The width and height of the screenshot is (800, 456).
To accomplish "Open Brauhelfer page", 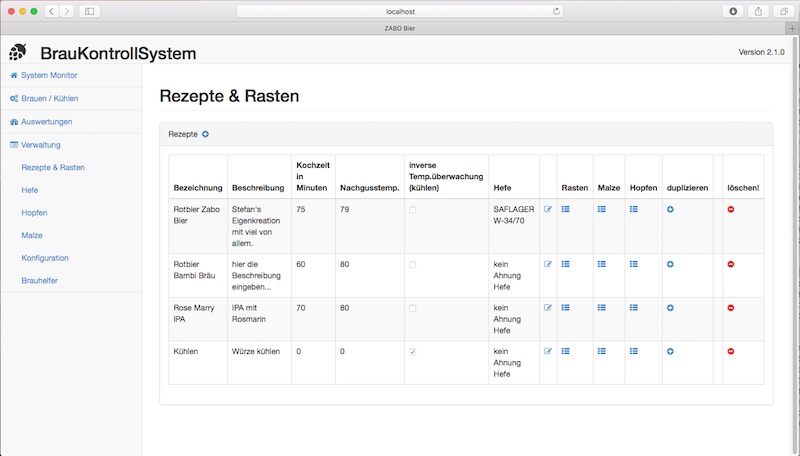I will [39, 281].
